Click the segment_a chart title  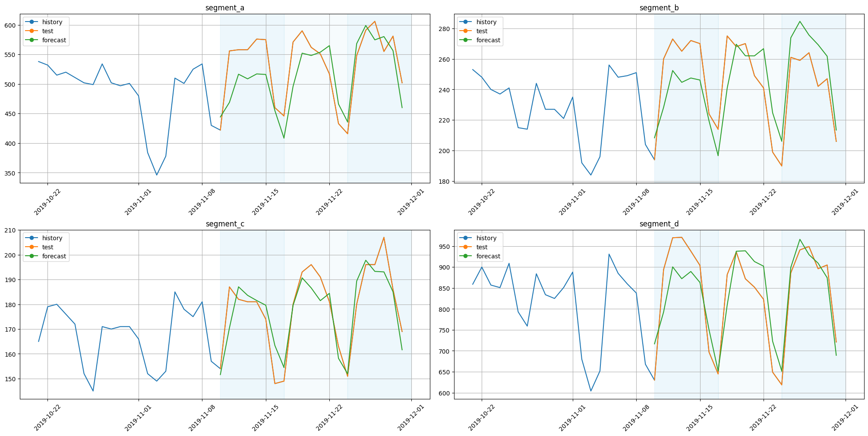pos(225,8)
